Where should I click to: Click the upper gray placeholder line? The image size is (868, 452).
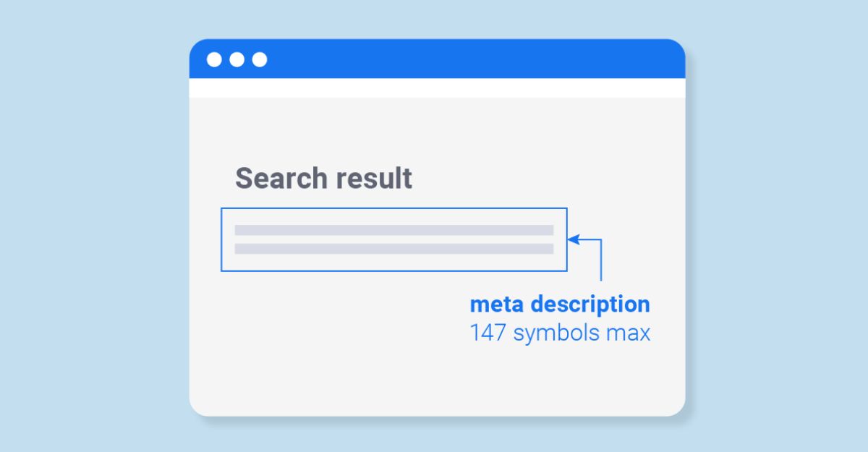tap(394, 230)
